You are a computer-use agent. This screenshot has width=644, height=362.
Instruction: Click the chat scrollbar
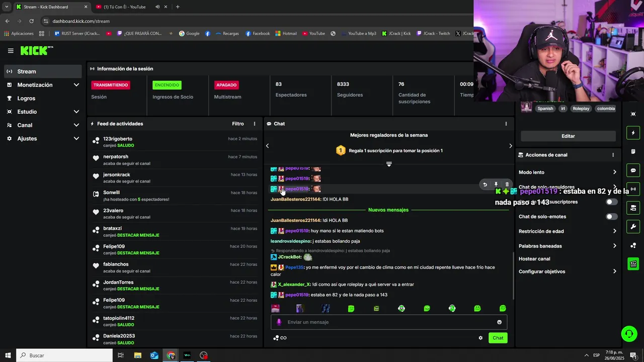pos(513,276)
